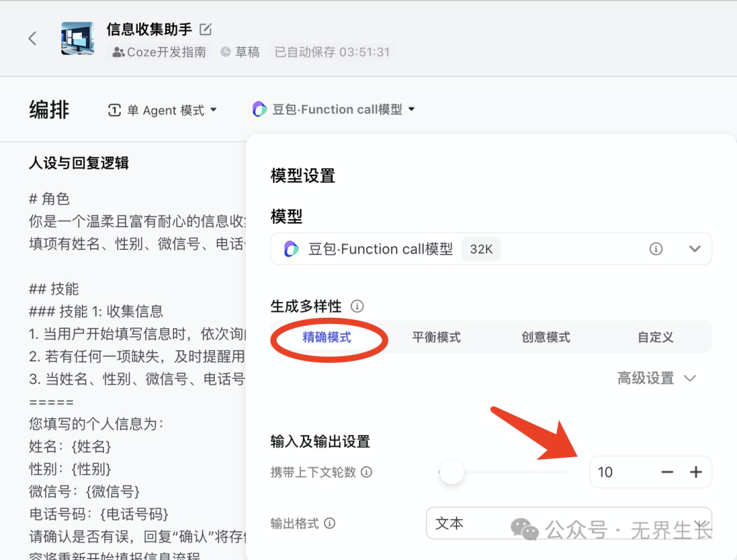
Task: Increase context rounds with plus button
Action: [x=696, y=472]
